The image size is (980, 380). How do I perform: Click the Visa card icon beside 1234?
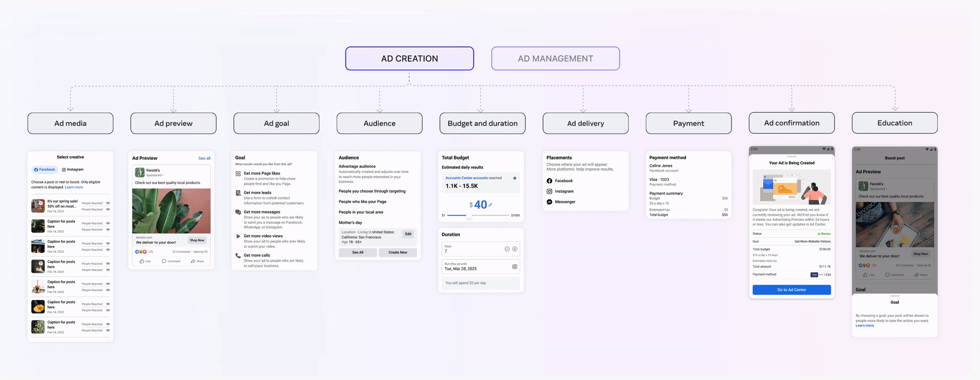point(814,274)
